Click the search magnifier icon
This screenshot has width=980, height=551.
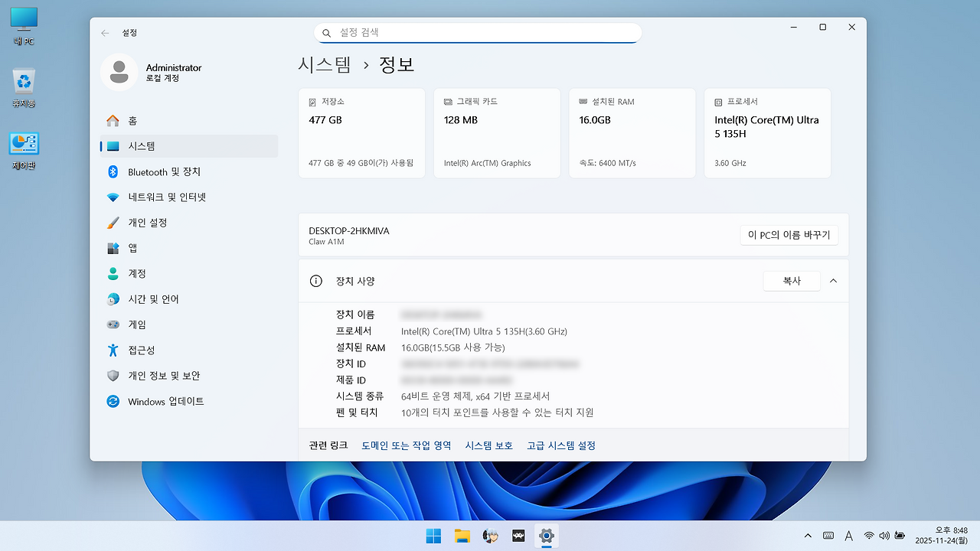pos(326,33)
